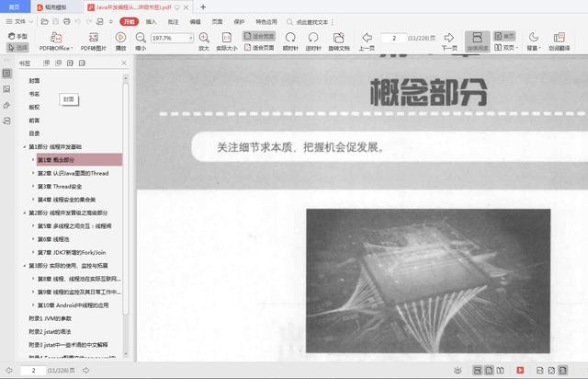The width and height of the screenshot is (588, 379).
Task: Click the add bookmark icon in panel header
Action: click(x=70, y=63)
